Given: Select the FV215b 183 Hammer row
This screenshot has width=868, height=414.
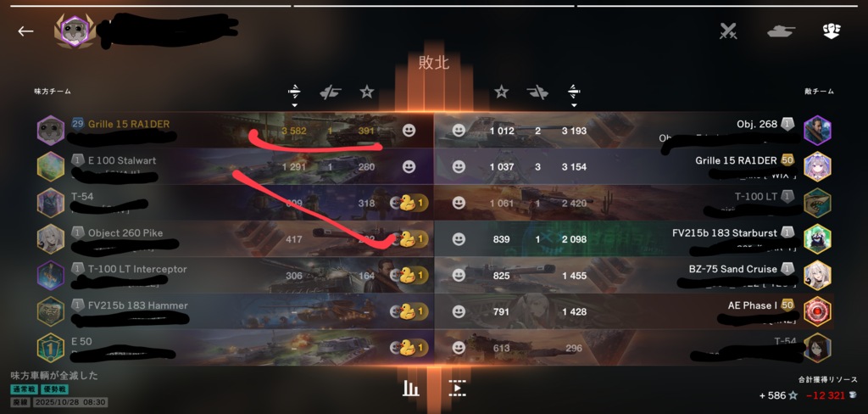Looking at the screenshot, I should point(233,311).
